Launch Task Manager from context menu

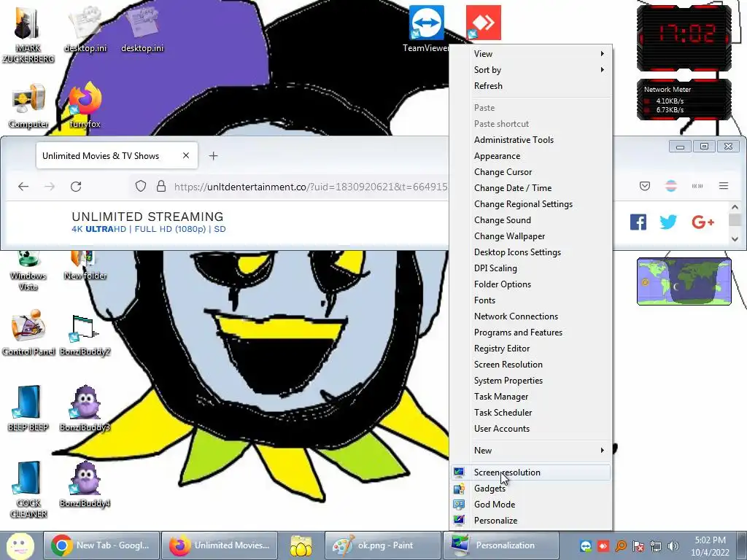[x=531, y=397]
